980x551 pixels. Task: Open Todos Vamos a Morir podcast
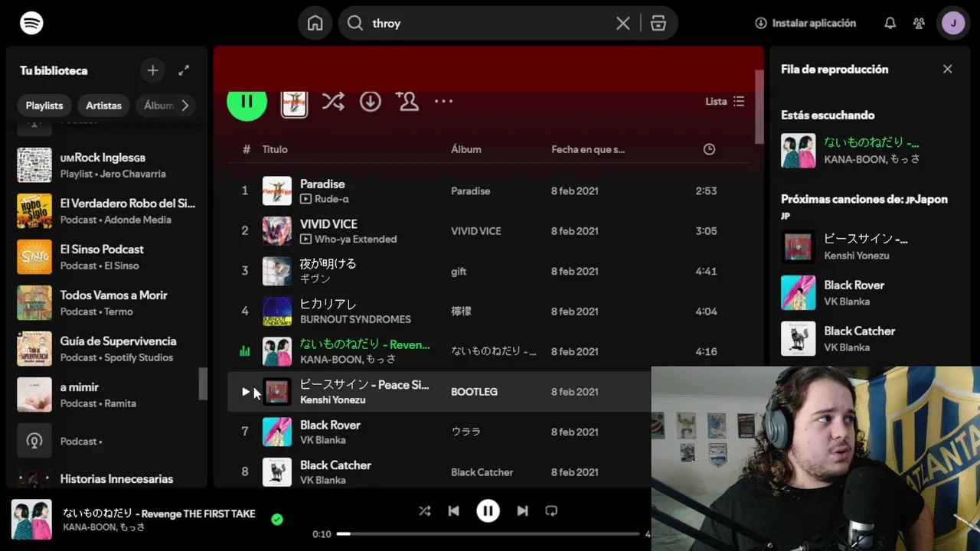click(107, 302)
